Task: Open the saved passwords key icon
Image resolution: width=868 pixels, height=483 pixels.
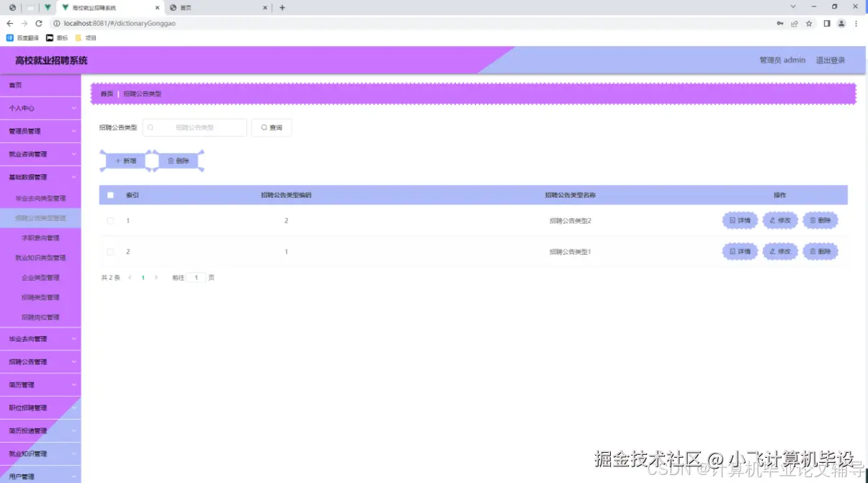Action: pyautogui.click(x=780, y=23)
